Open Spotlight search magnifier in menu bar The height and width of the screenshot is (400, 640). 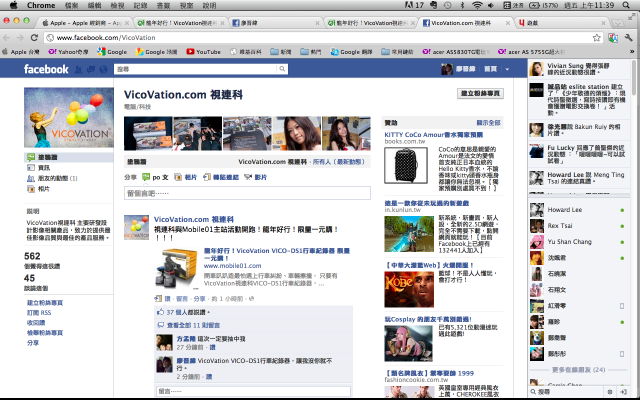point(626,5)
